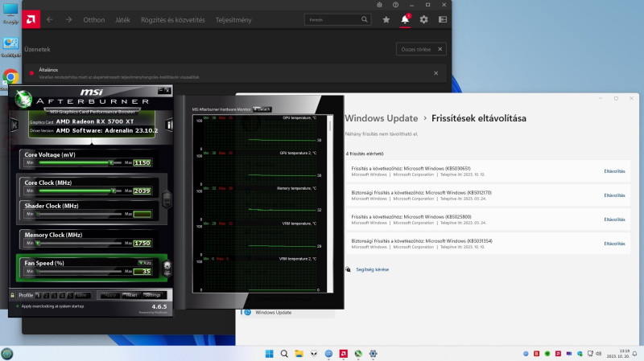This screenshot has width=644, height=361.
Task: Toggle Fan Speed Auto mode
Action: (146, 263)
